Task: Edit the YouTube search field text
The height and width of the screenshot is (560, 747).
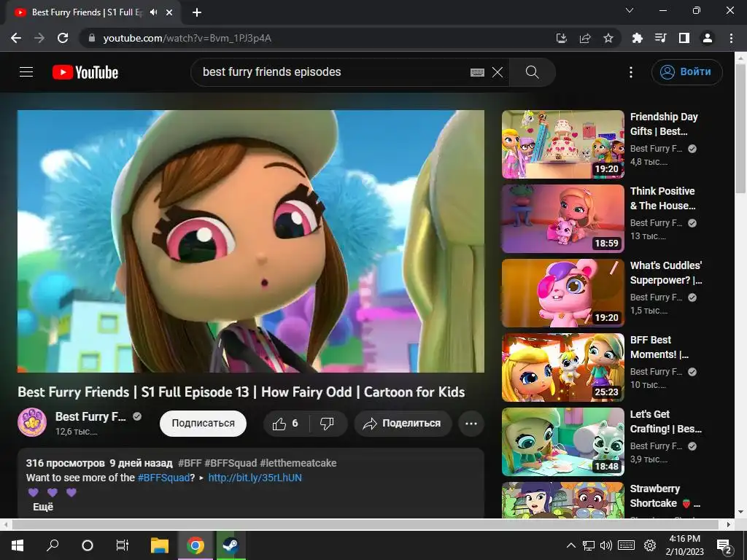Action: pos(271,72)
